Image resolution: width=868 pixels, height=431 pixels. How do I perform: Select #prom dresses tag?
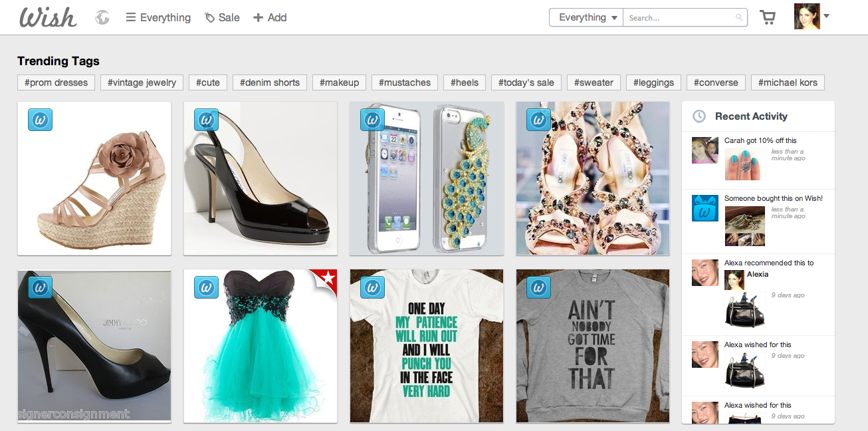tap(56, 82)
